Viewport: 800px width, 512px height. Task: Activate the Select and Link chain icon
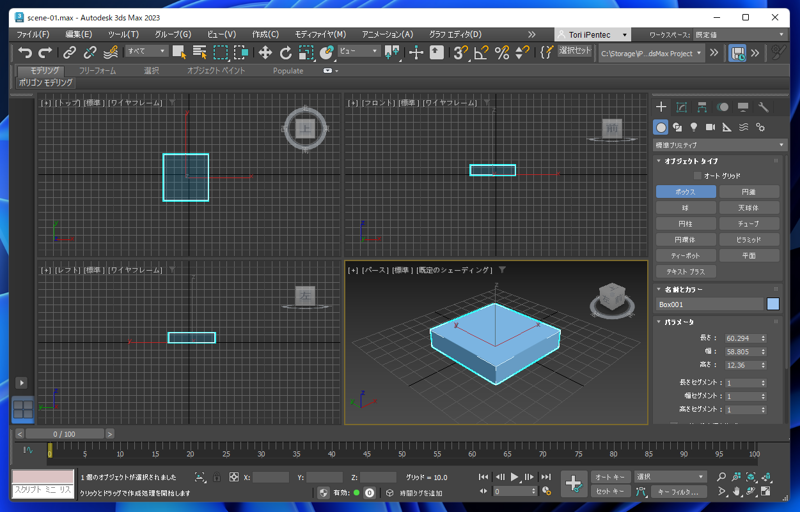click(69, 52)
